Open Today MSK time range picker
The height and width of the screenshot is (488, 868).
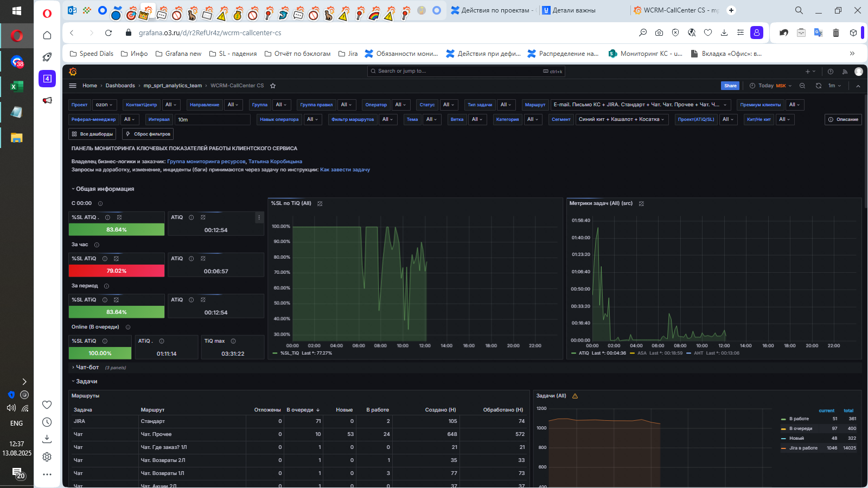(x=771, y=86)
